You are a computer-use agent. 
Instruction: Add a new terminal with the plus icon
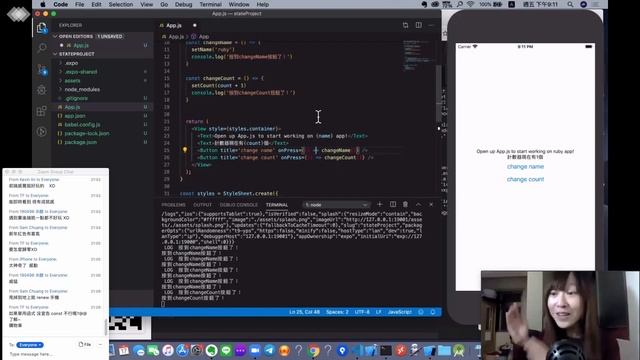(x=380, y=204)
